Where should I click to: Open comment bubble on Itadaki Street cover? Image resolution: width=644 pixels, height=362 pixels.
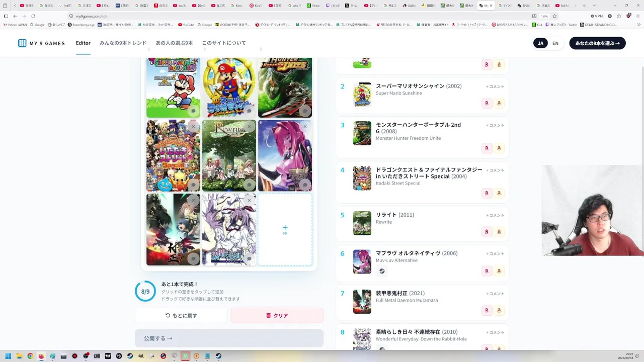(x=193, y=185)
